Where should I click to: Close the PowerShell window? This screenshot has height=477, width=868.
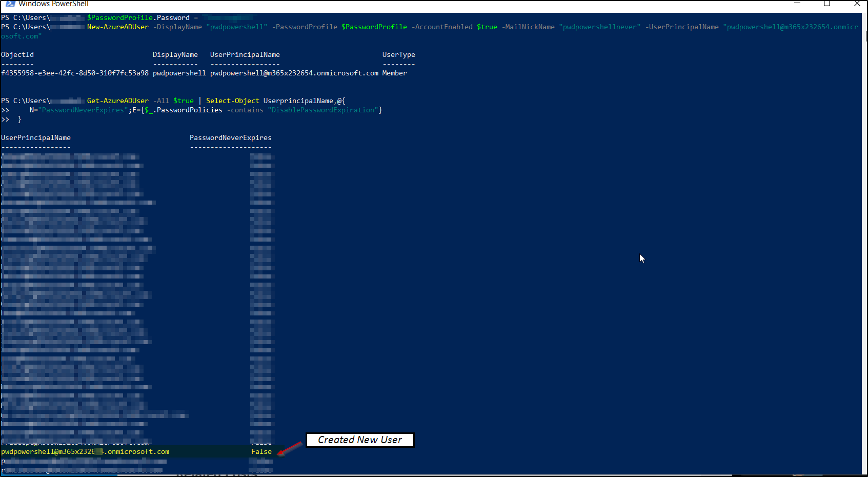click(857, 4)
